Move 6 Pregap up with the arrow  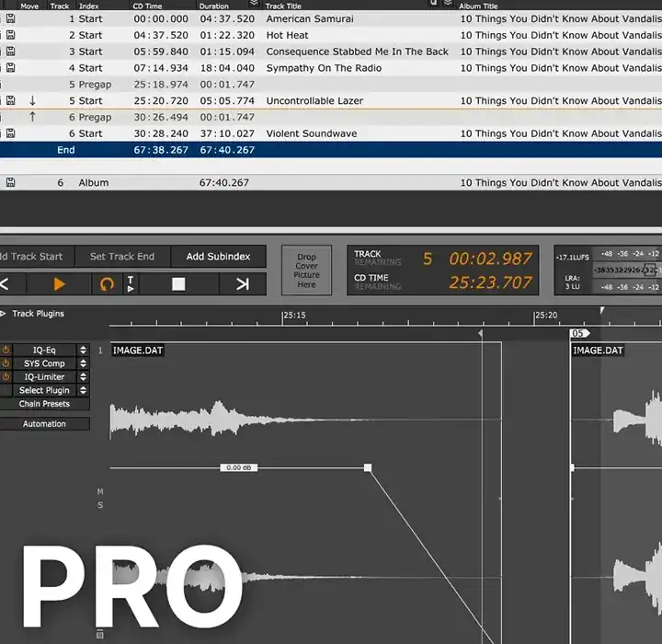pos(32,117)
